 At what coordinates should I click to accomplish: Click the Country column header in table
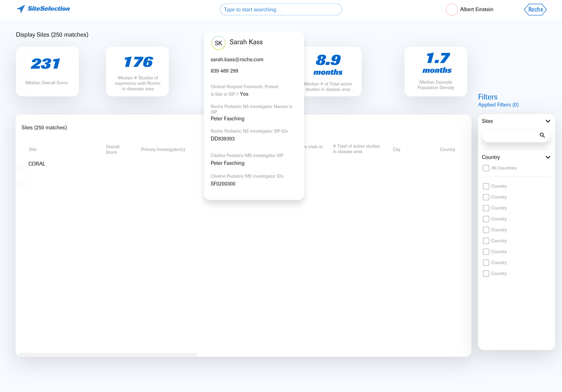pos(447,150)
